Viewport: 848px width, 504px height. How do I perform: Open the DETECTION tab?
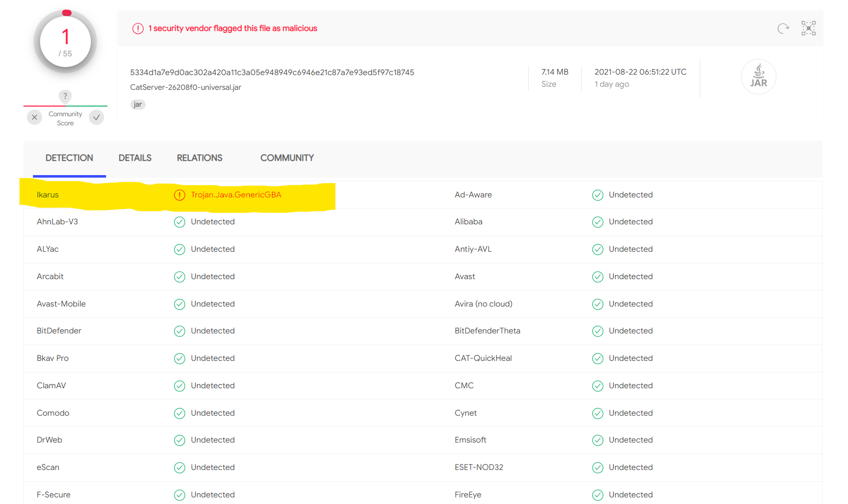[x=69, y=158]
